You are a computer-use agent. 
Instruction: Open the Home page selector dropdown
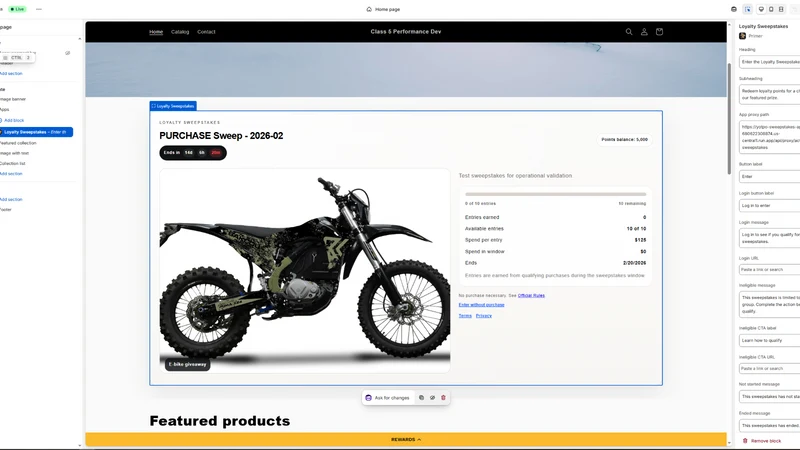point(383,9)
